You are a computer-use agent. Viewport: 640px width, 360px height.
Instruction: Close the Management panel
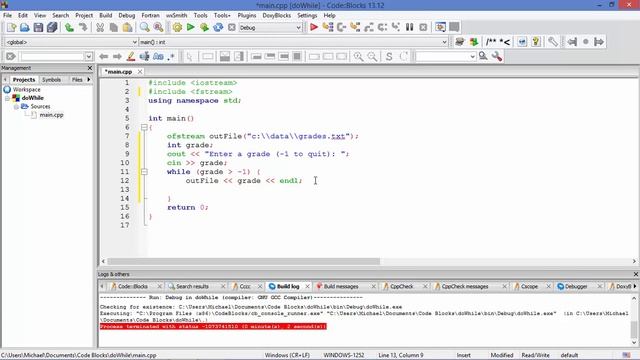pyautogui.click(x=90, y=68)
